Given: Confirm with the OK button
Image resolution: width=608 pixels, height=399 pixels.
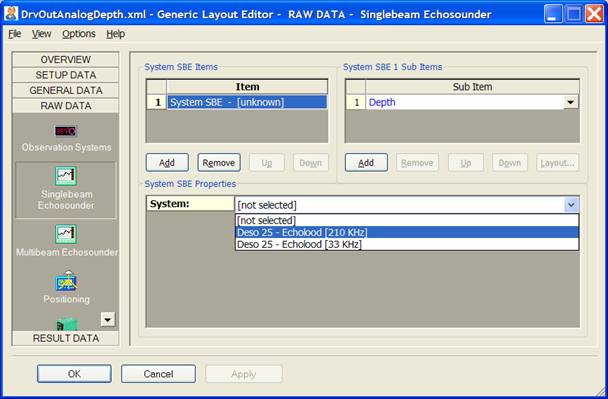Looking at the screenshot, I should pos(74,374).
